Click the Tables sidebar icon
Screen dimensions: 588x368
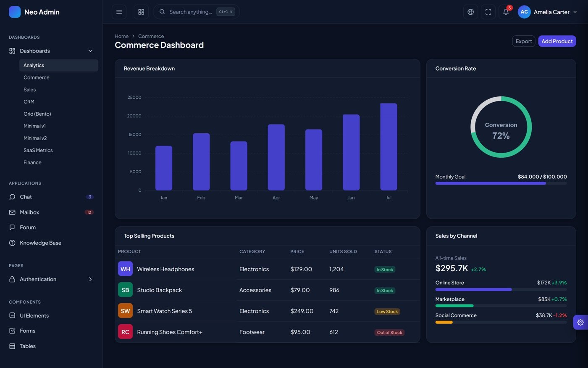(12, 346)
